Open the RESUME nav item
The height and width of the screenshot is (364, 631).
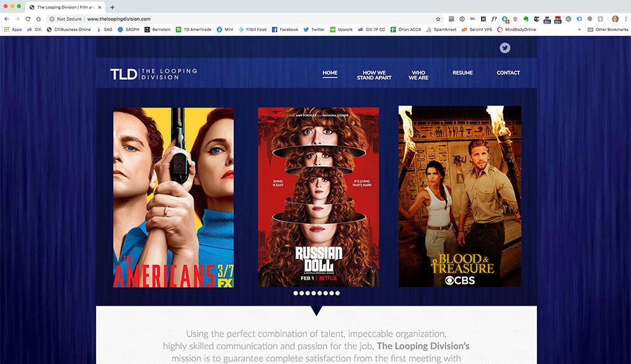[x=463, y=73]
